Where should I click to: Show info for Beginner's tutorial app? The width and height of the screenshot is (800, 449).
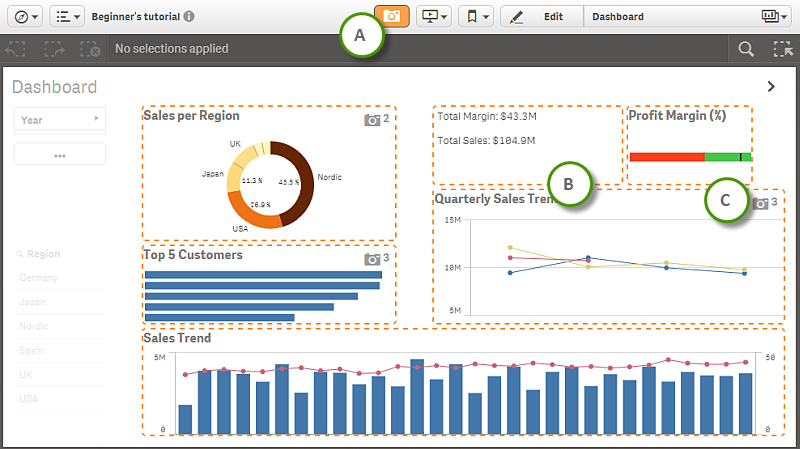coord(190,17)
